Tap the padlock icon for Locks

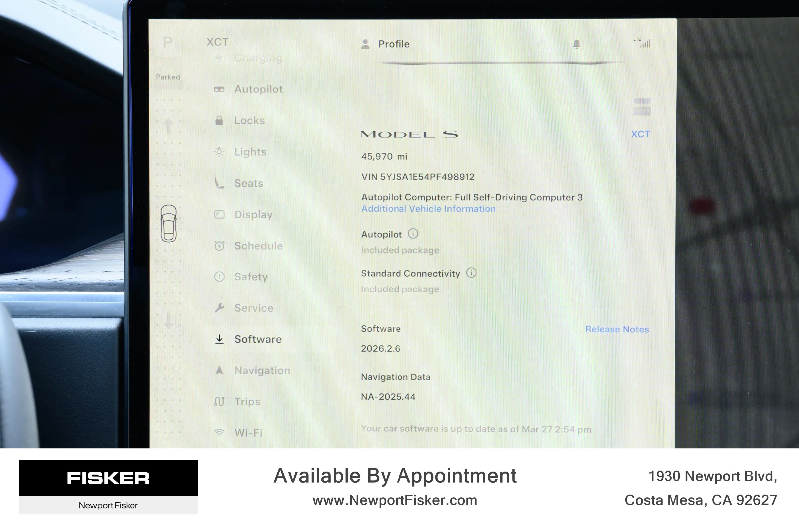[219, 120]
